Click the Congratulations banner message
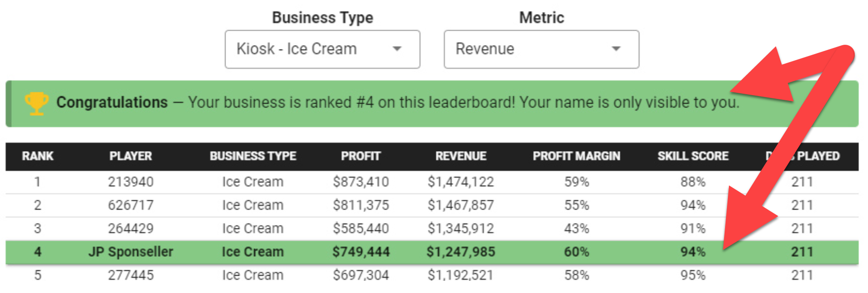 [x=398, y=102]
